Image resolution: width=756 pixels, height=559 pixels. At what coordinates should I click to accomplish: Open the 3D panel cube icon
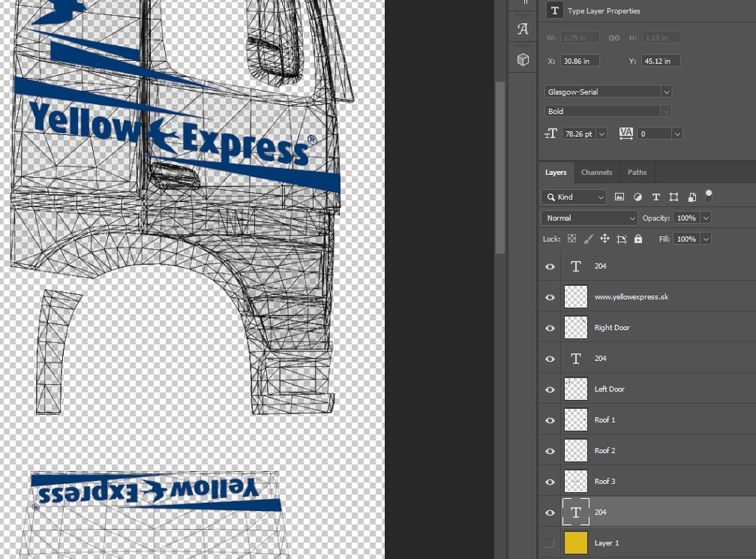[523, 60]
